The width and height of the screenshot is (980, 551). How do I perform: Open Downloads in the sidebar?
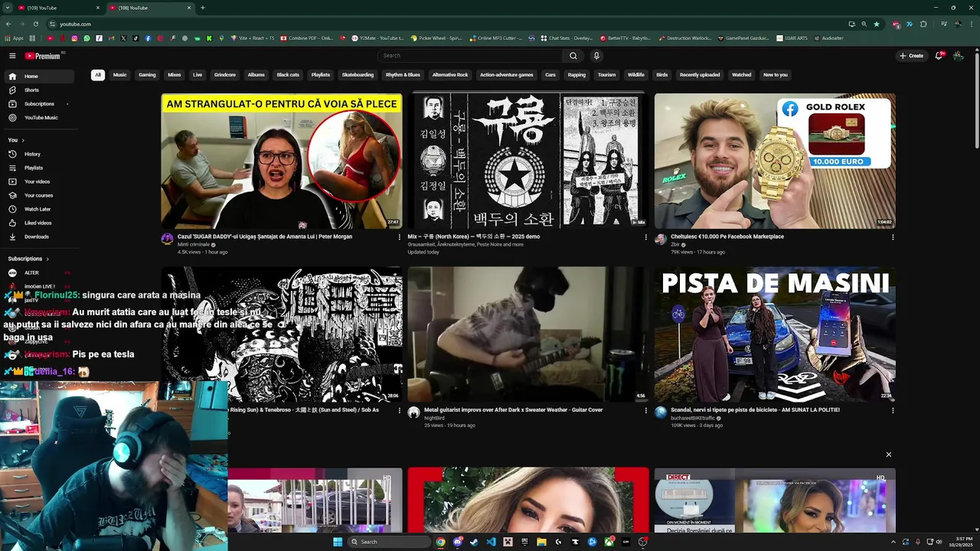(x=38, y=236)
